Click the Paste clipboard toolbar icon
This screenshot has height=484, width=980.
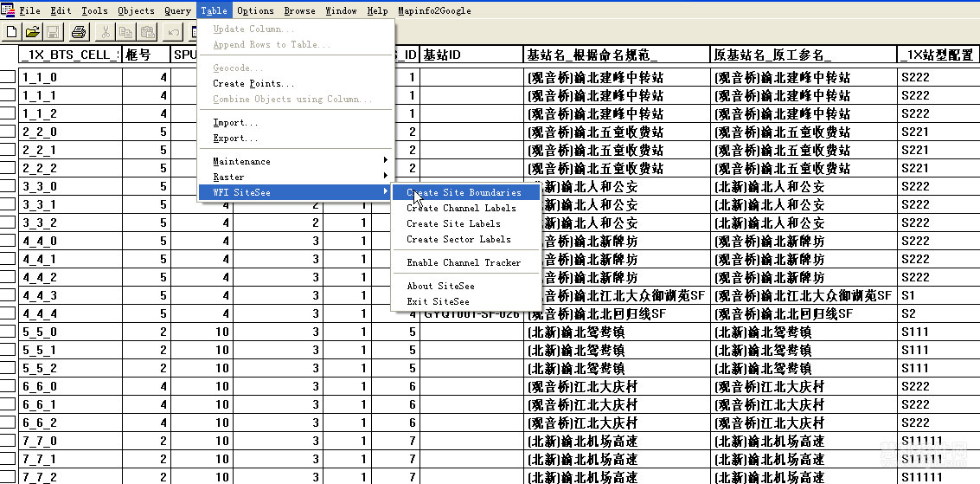148,31
